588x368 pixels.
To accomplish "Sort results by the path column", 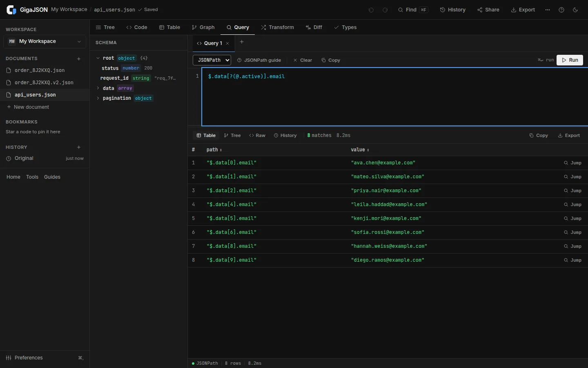I will pyautogui.click(x=214, y=150).
